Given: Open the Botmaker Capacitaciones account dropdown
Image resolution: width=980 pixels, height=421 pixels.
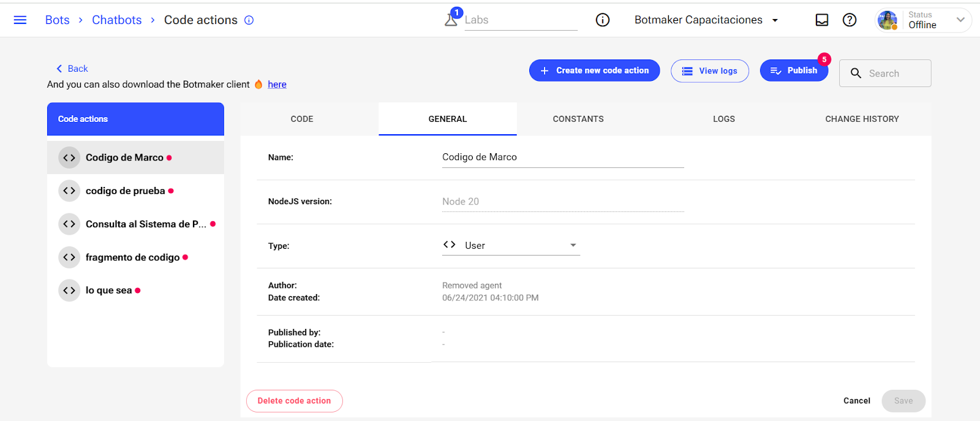Looking at the screenshot, I should 706,20.
